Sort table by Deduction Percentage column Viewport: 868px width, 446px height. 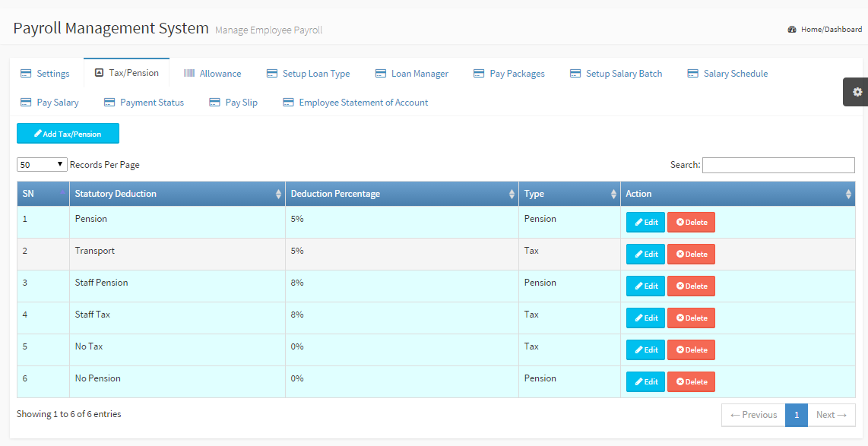pos(401,194)
